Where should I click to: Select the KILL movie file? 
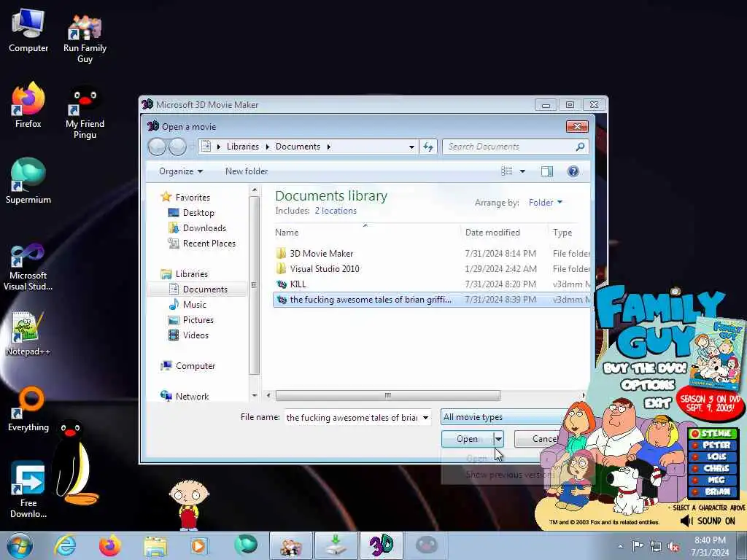pyautogui.click(x=432, y=284)
